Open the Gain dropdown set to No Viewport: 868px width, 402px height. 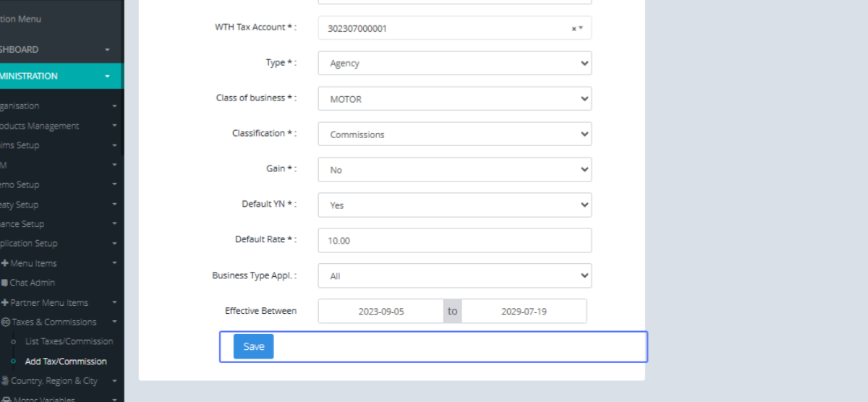point(454,169)
